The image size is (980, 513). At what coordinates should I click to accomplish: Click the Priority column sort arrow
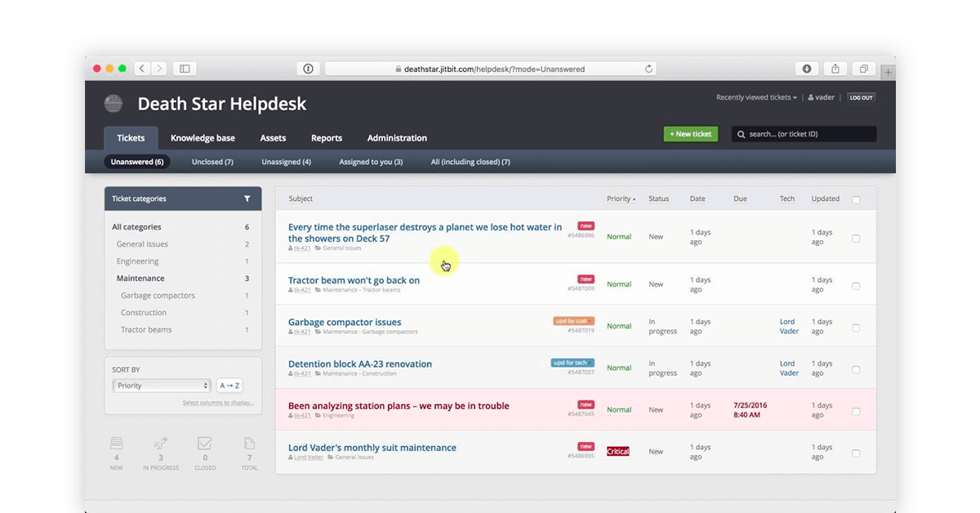[x=633, y=199]
